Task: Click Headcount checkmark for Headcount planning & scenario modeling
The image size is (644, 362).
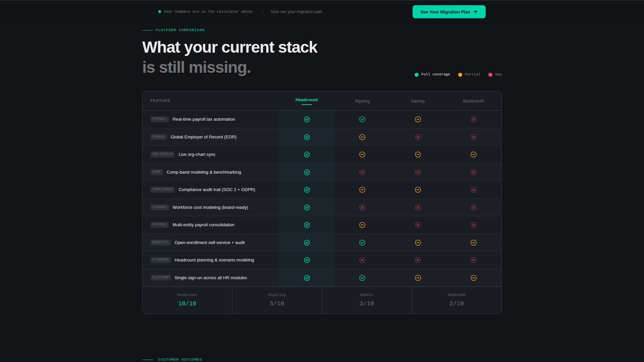Action: (307, 260)
